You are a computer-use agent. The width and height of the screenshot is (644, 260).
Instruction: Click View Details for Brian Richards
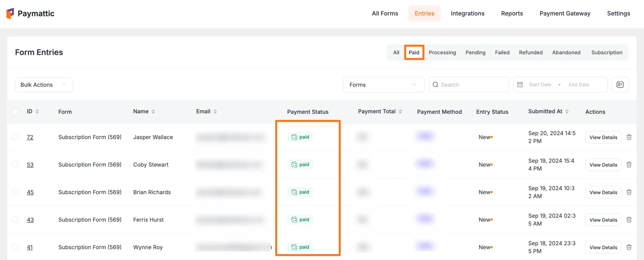coord(603,192)
